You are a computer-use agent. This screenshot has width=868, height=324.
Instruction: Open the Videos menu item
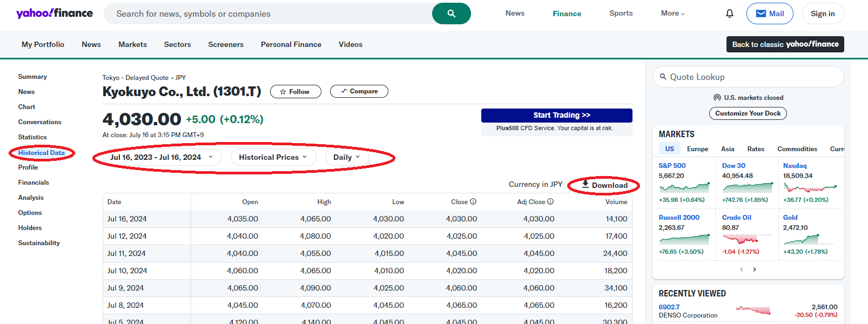[x=351, y=44]
